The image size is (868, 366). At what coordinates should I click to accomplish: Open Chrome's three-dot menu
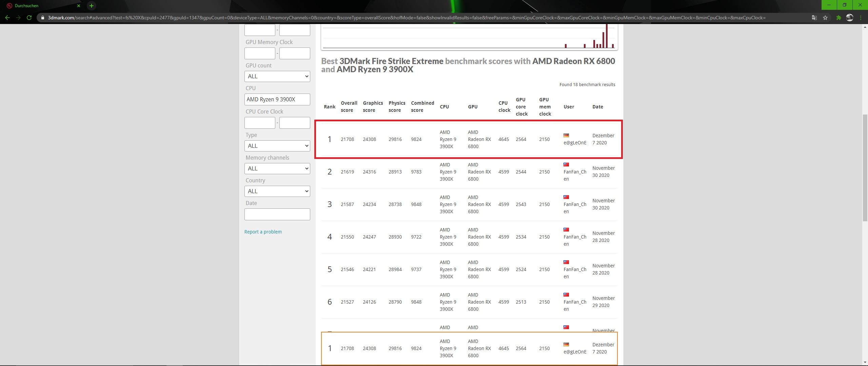861,18
